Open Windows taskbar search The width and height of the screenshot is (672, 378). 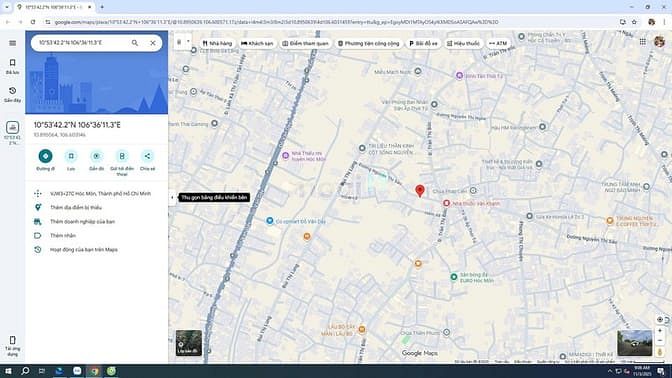(25, 371)
